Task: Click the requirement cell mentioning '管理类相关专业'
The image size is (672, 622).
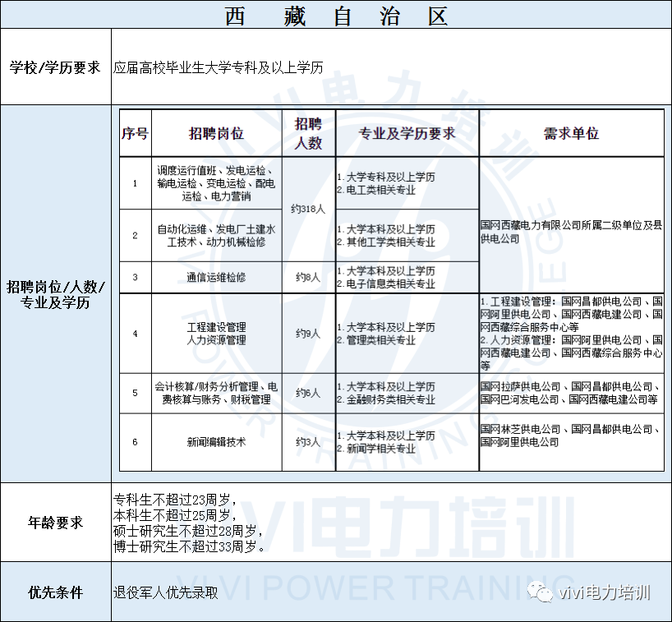Action: [x=407, y=334]
